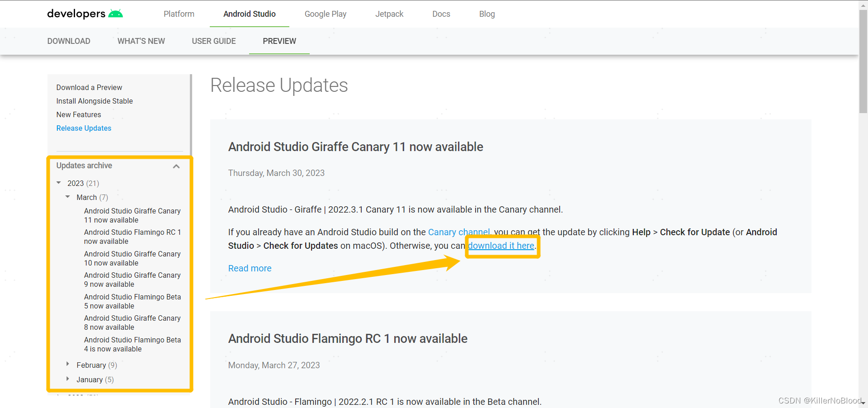Click the Monday, March 27, 2023 date
Screen dimensions: 868x408
coord(274,365)
